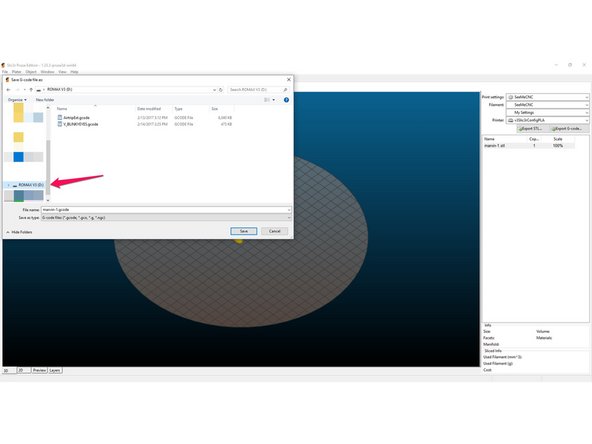Open the Help icon in save dialog
The width and height of the screenshot is (592, 444).
[286, 100]
